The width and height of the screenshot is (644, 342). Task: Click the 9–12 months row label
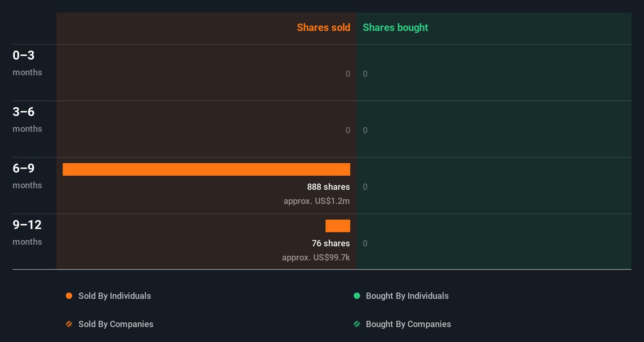coord(27,232)
